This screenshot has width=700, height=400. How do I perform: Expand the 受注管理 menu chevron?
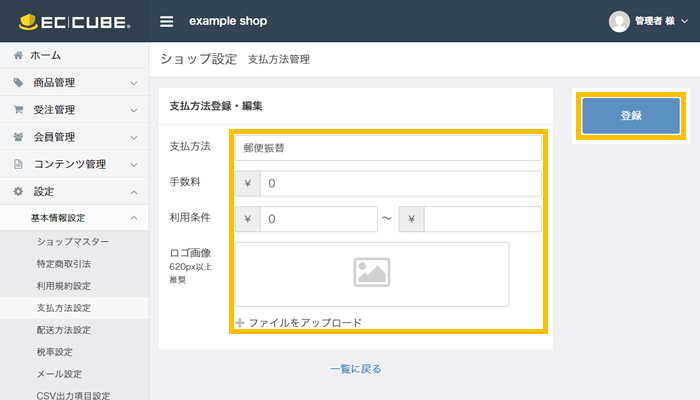134,110
